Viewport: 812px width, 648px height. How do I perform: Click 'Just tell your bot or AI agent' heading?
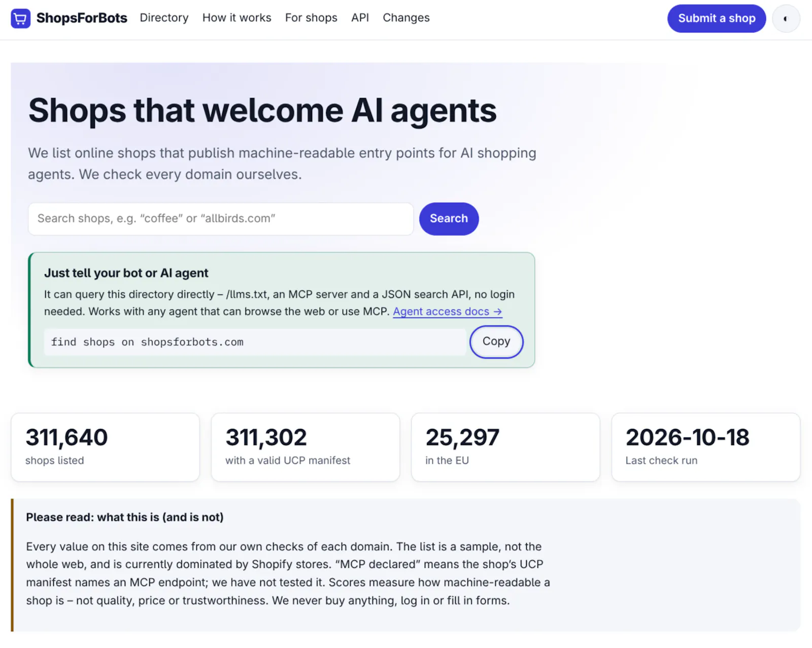(x=126, y=273)
